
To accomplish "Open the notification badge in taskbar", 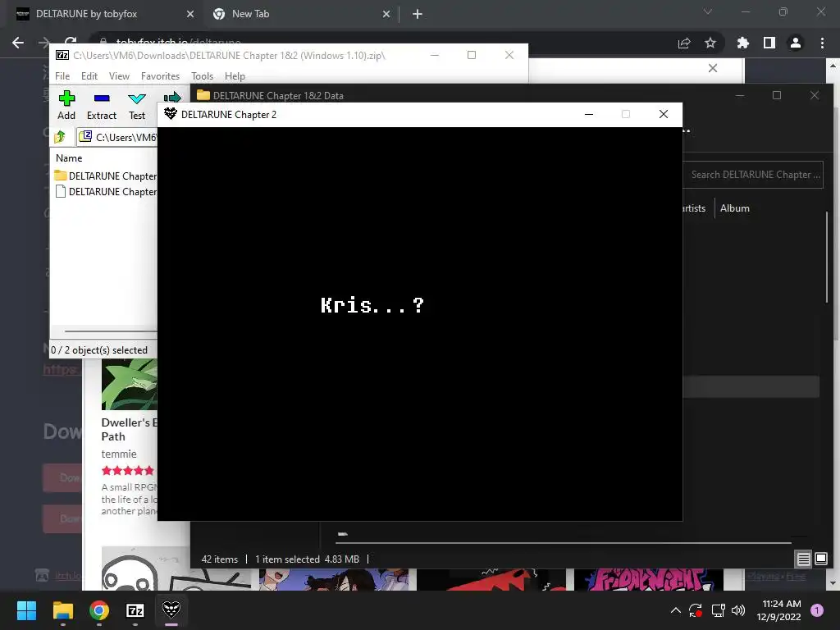I will point(817,610).
